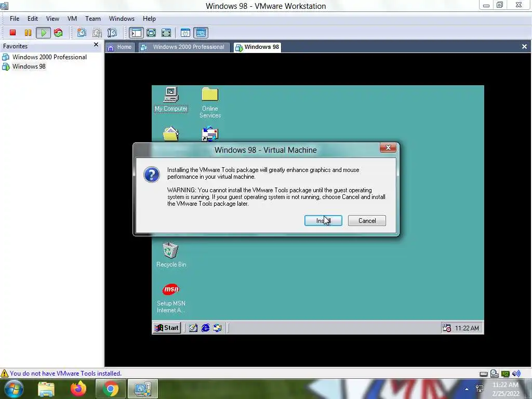Click the Install button in the dialog
Screen dimensions: 532x399
tap(323, 220)
